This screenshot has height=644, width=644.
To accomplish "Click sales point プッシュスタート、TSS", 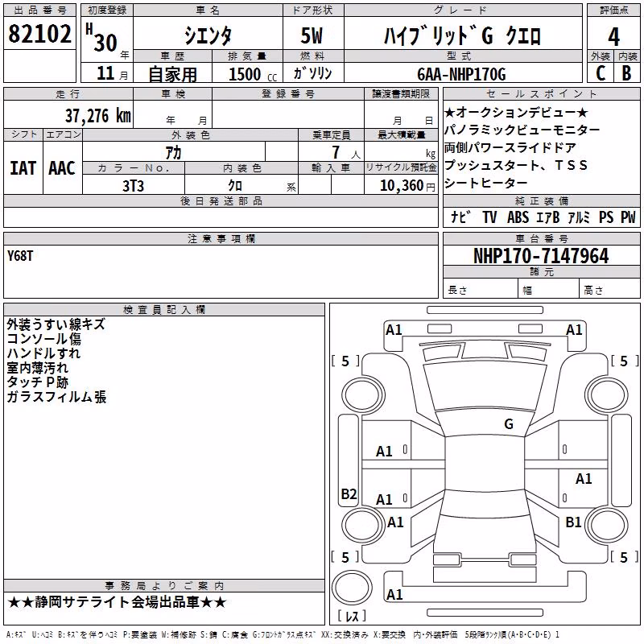I will [x=516, y=165].
